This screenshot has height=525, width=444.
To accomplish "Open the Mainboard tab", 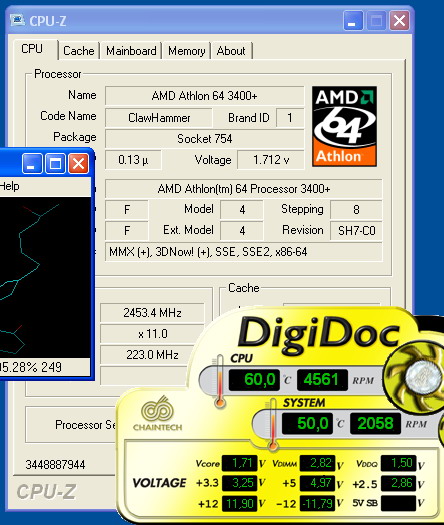I will pos(131,51).
